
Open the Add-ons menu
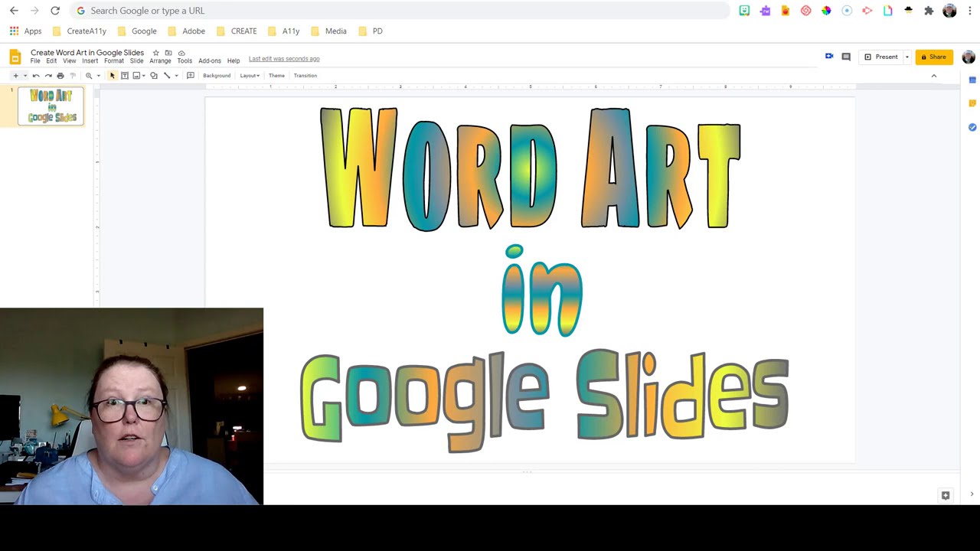coord(210,61)
